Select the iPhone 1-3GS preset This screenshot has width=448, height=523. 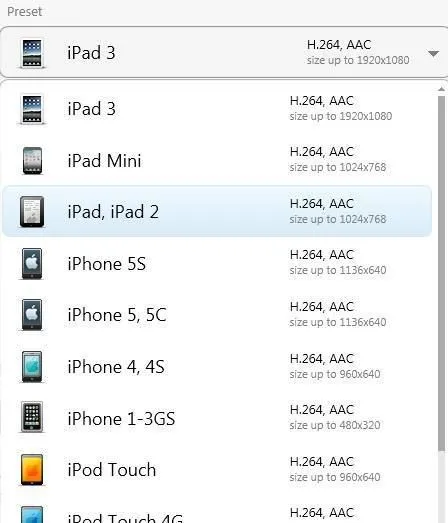pos(217,418)
